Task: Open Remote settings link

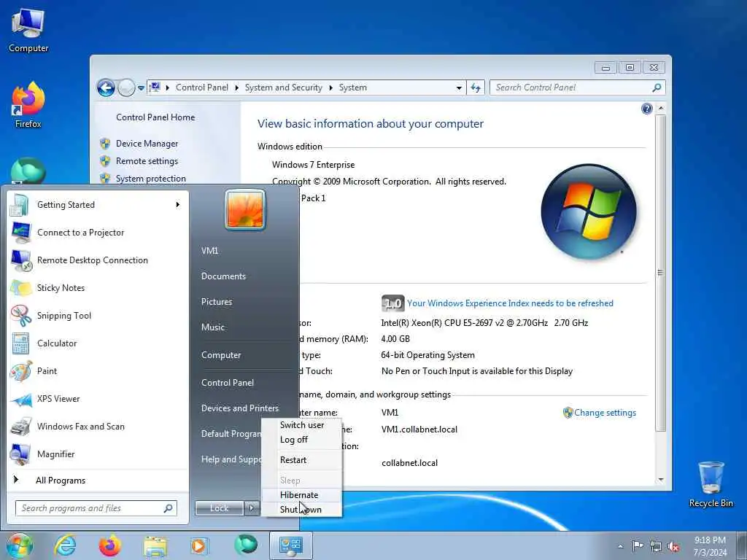Action: [x=147, y=161]
